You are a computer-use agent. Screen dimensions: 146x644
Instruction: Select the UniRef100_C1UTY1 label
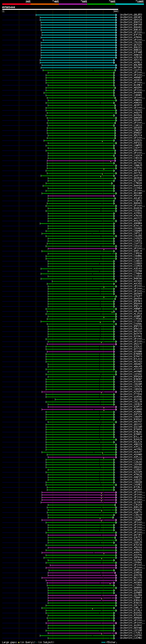131,70
